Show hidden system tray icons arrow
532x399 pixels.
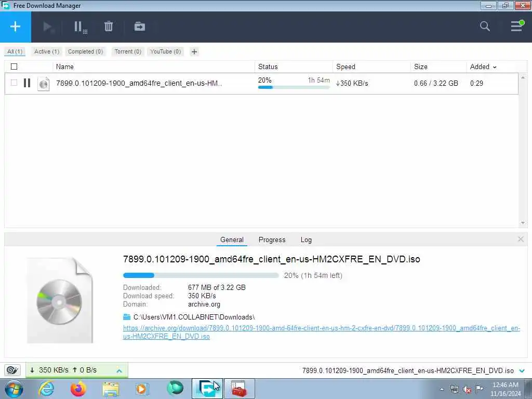click(x=442, y=390)
